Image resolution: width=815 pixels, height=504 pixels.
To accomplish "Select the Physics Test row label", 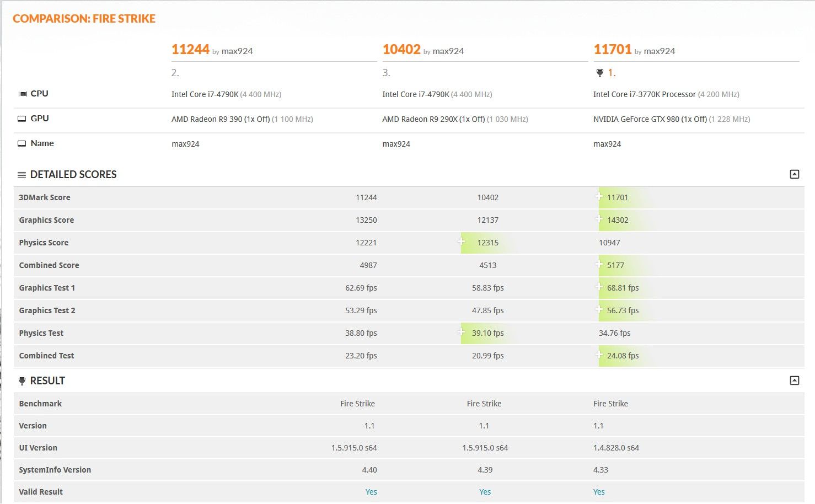I will [x=41, y=333].
